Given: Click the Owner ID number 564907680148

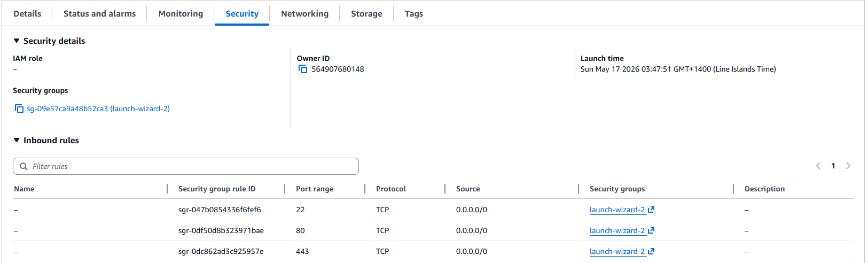Looking at the screenshot, I should [338, 69].
